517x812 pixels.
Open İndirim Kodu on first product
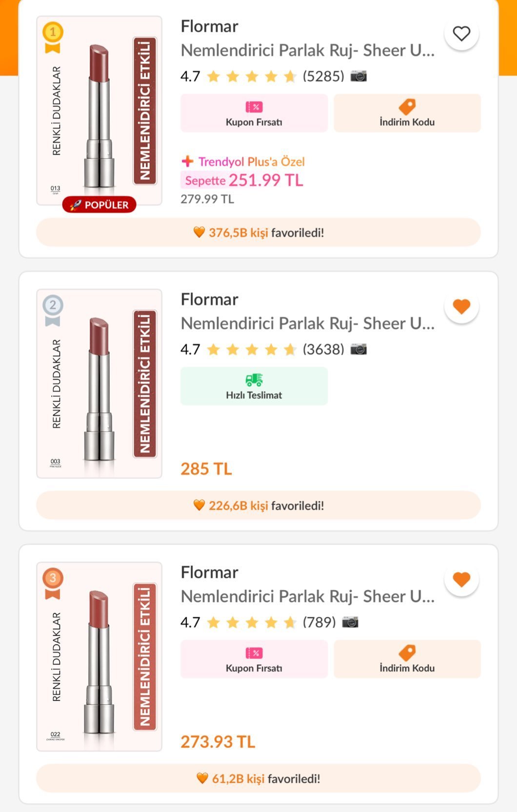[x=407, y=113]
